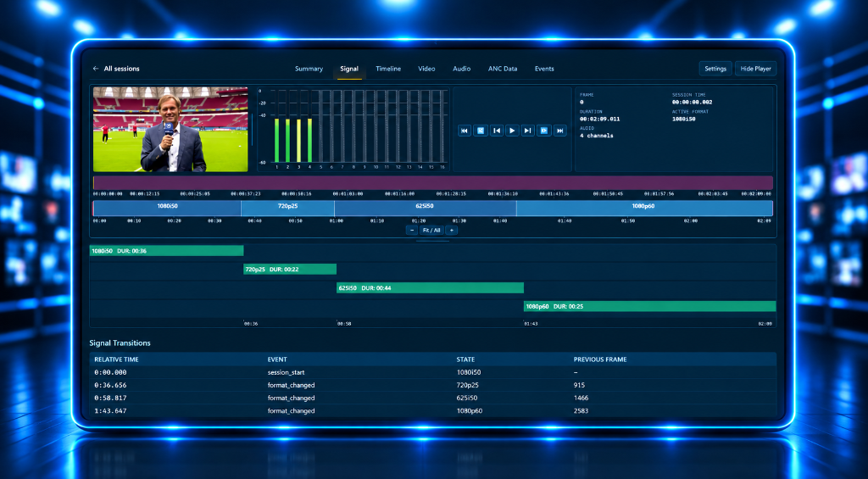Viewport: 868px width, 479px height.
Task: Open the Events tab
Action: (x=544, y=69)
